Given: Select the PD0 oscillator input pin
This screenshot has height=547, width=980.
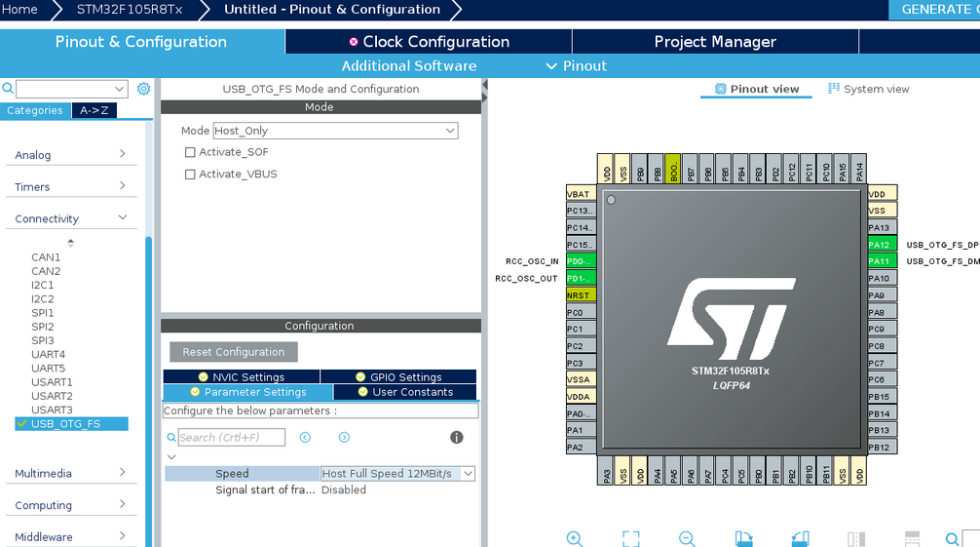Looking at the screenshot, I should click(581, 261).
